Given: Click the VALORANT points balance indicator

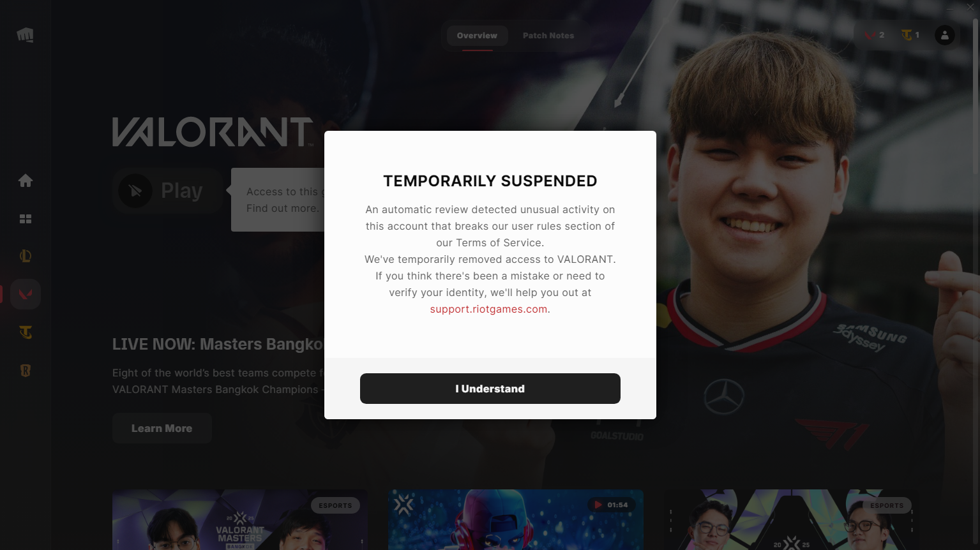Looking at the screenshot, I should pos(874,35).
